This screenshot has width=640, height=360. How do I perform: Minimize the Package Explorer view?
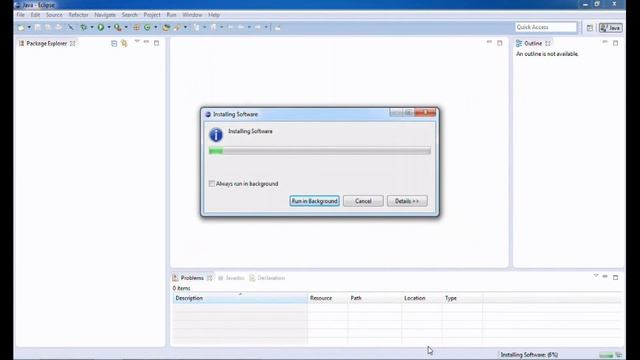(146, 42)
